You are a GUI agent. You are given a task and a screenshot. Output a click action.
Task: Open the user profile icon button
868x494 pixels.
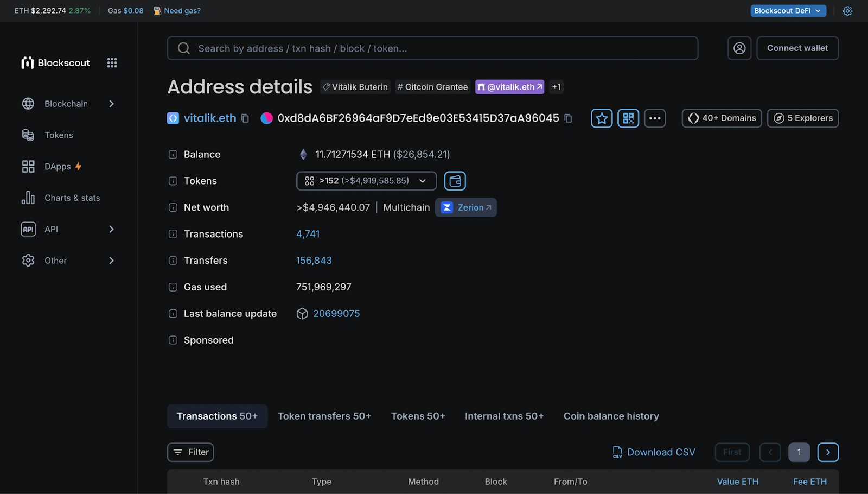point(739,48)
